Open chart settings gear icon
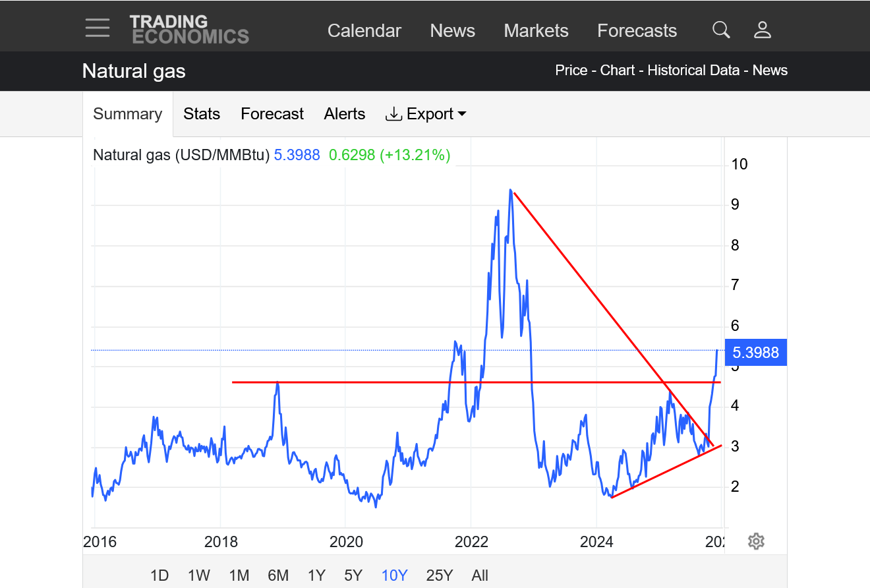Image resolution: width=870 pixels, height=588 pixels. click(756, 541)
